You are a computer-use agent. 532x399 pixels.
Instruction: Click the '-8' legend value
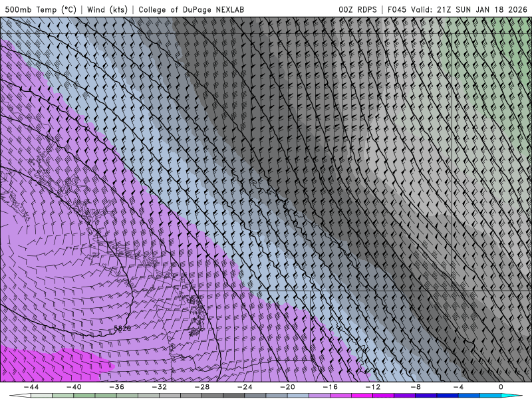[416, 387]
